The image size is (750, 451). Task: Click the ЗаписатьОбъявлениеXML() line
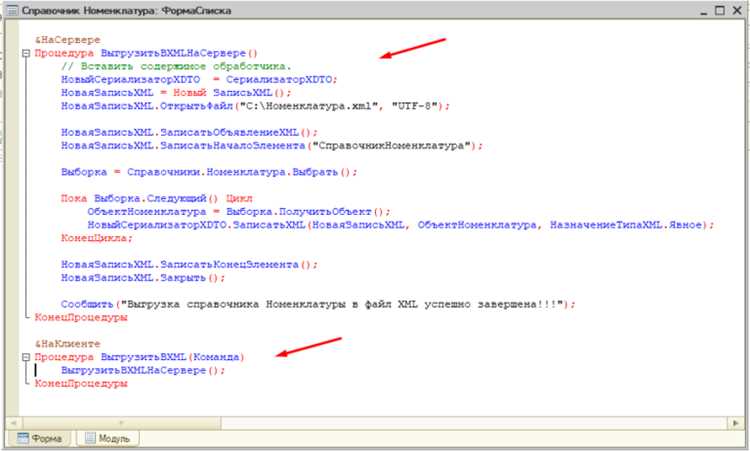[189, 132]
